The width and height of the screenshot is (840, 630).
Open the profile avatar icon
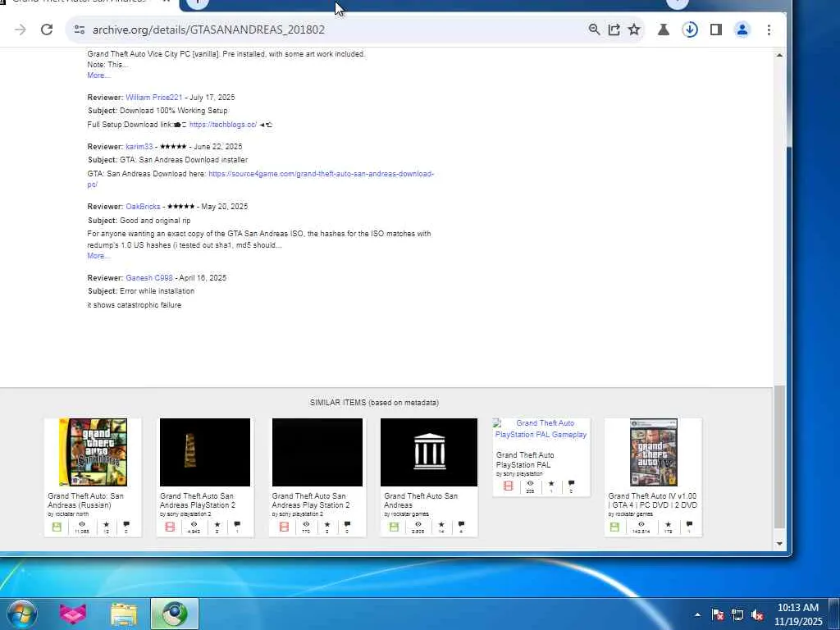pos(742,30)
